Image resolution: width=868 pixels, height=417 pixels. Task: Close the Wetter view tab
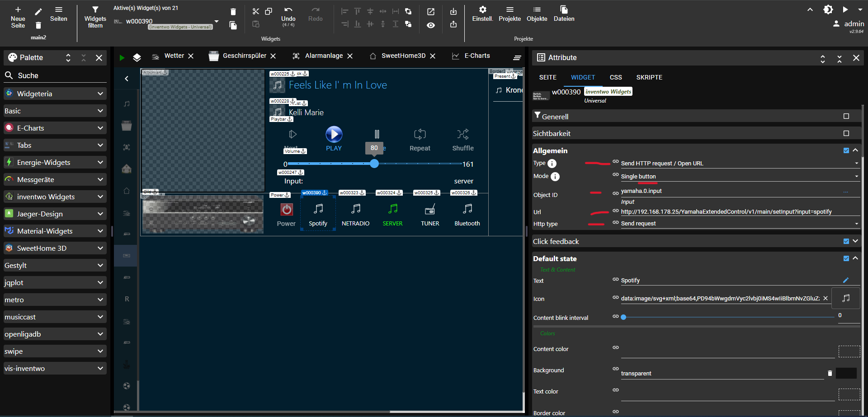(x=191, y=56)
